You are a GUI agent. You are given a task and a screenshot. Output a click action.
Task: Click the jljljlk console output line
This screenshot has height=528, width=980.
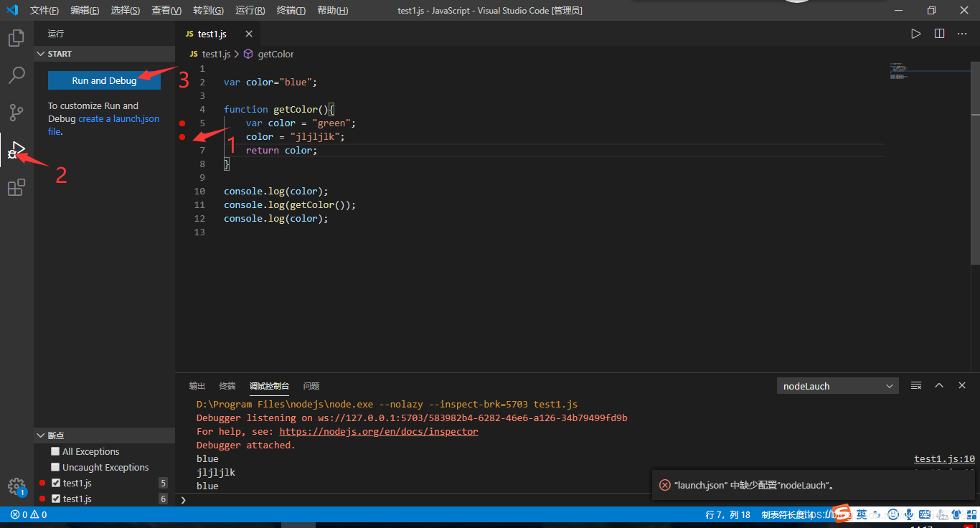pos(216,472)
